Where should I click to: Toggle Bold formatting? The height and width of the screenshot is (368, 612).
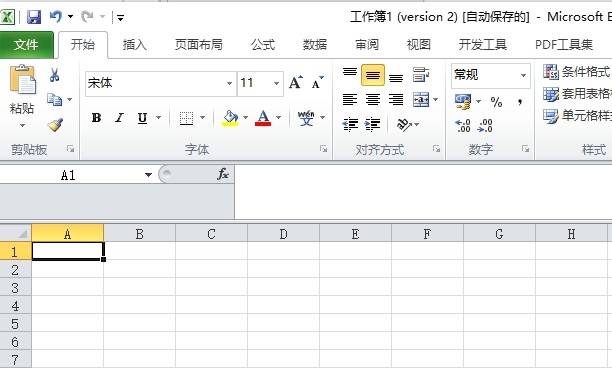(96, 117)
